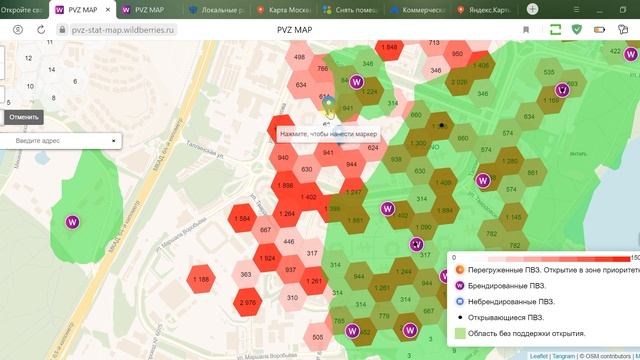Viewport: 640px width, 360px height.
Task: Click the hexagon labeled 2 028
Action: tap(459, 82)
